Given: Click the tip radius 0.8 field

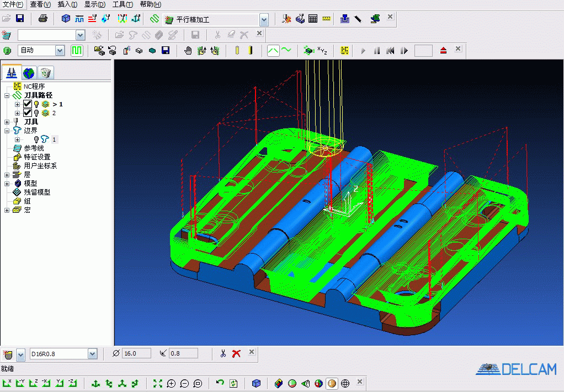Looking at the screenshot, I should 183,353.
